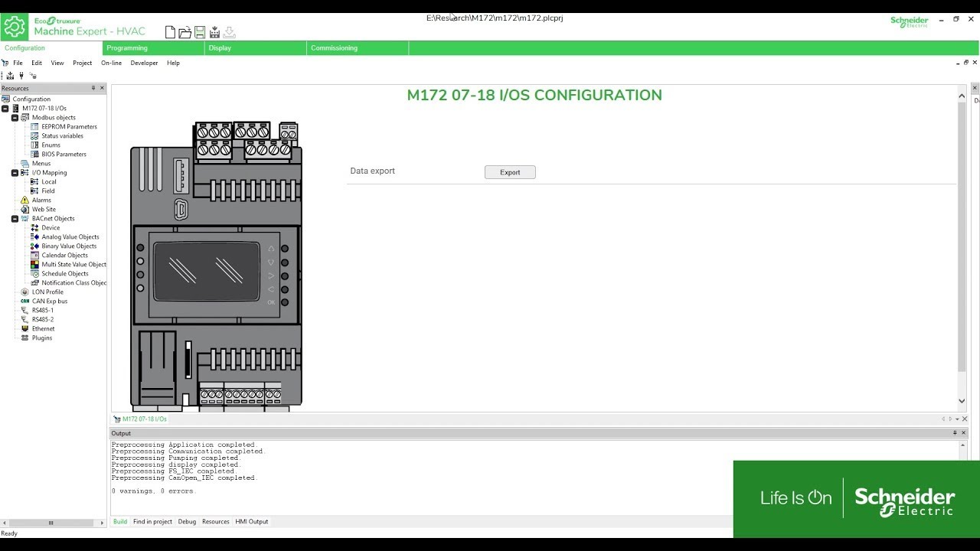Select M172 07-18 I/Os document tab
Image resolution: width=980 pixels, height=551 pixels.
point(140,419)
